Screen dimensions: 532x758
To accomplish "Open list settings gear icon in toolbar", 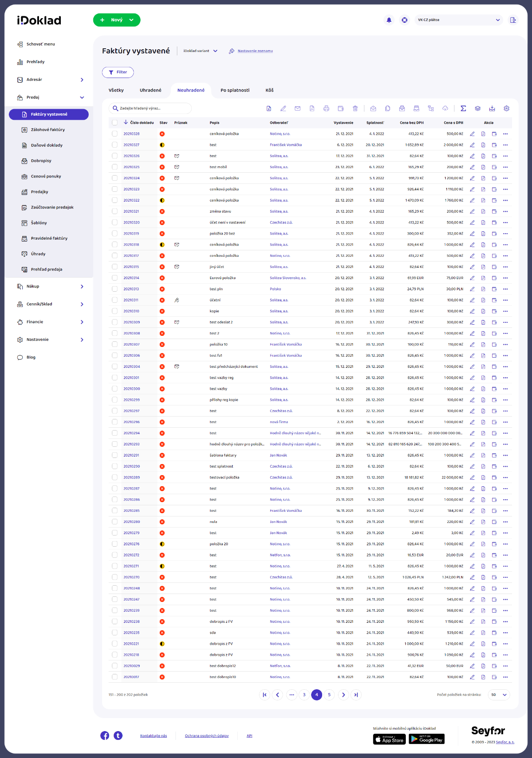I will point(506,108).
